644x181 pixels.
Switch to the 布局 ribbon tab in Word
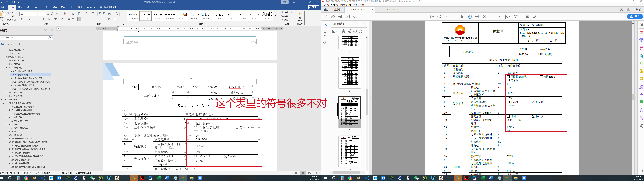37,7
